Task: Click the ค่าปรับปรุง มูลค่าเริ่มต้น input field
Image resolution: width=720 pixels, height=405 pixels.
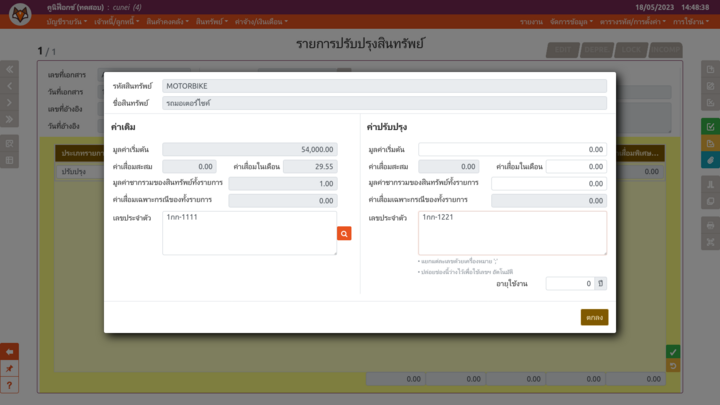Action: click(x=512, y=149)
